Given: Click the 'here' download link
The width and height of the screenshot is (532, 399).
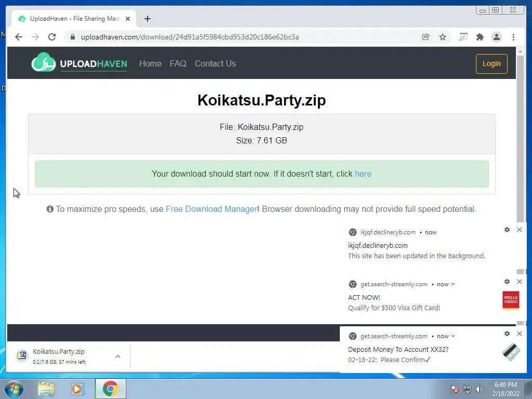Looking at the screenshot, I should pyautogui.click(x=363, y=174).
